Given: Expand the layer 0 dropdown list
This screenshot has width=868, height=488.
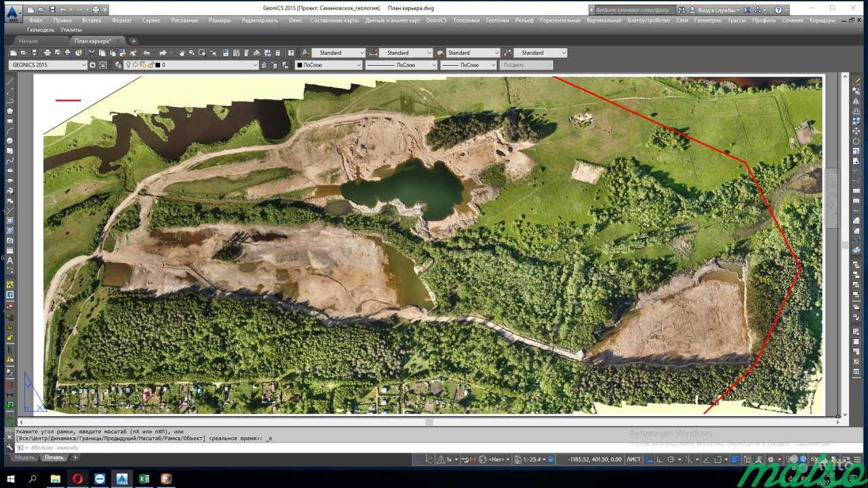Looking at the screenshot, I should (x=255, y=65).
